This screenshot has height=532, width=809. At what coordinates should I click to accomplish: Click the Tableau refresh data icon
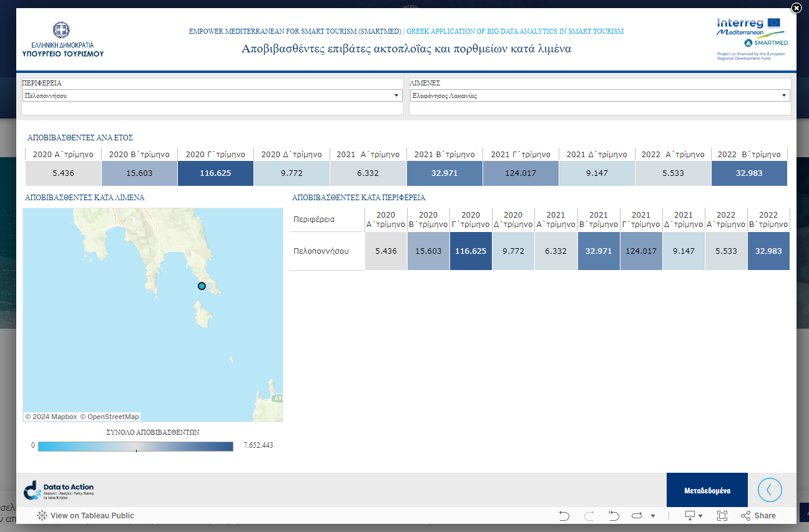(x=637, y=516)
